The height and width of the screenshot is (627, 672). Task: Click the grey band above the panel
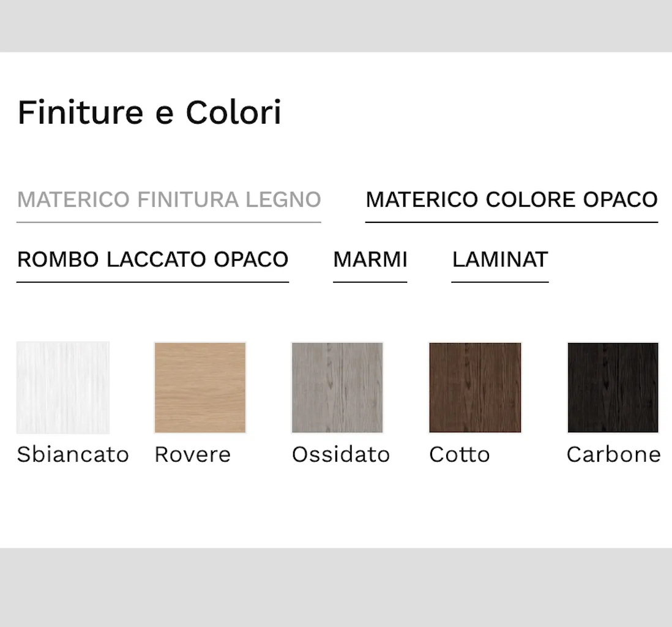(x=336, y=26)
